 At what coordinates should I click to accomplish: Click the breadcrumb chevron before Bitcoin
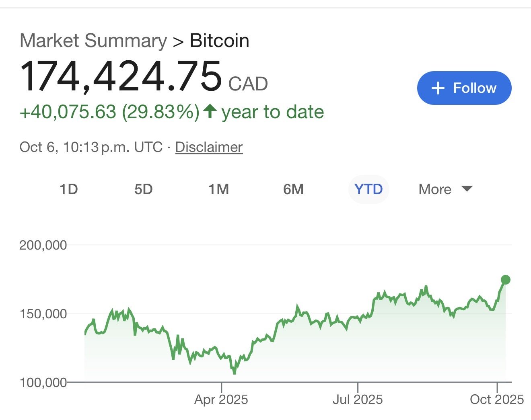(178, 42)
